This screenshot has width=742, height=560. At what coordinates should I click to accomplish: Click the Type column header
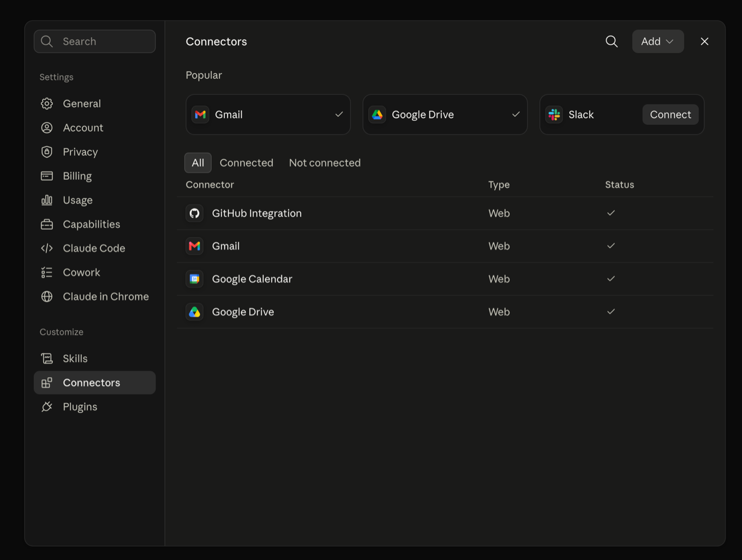click(x=499, y=184)
